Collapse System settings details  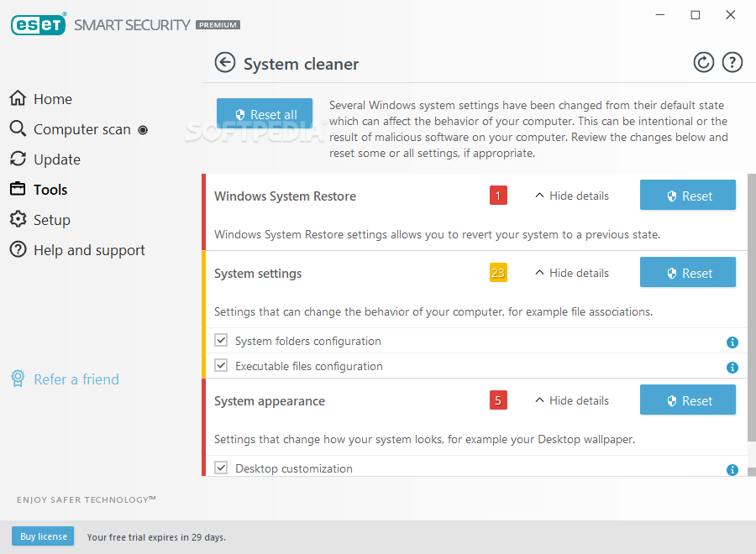(572, 273)
